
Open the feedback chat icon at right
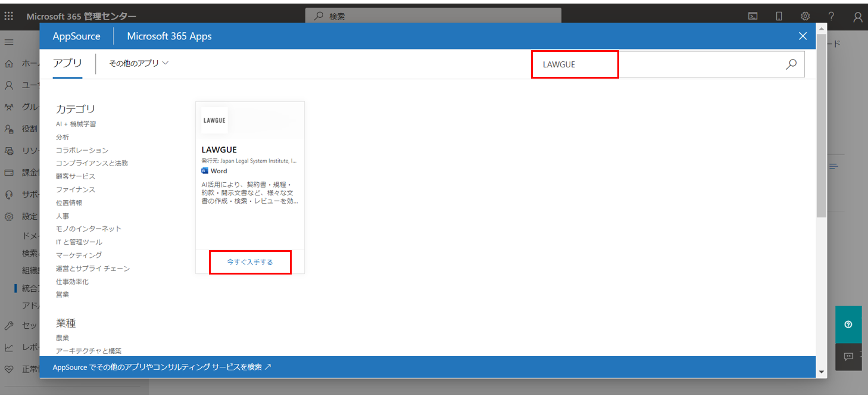pos(848,356)
